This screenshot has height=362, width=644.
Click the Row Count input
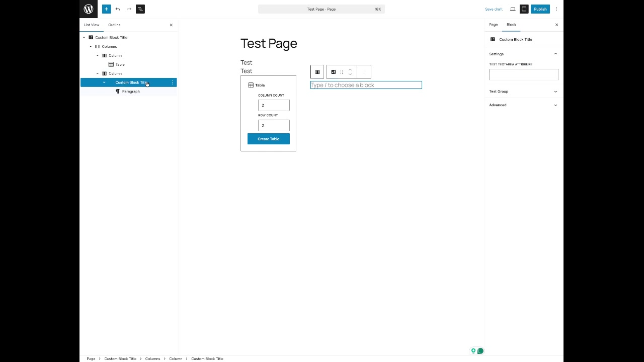(x=274, y=125)
